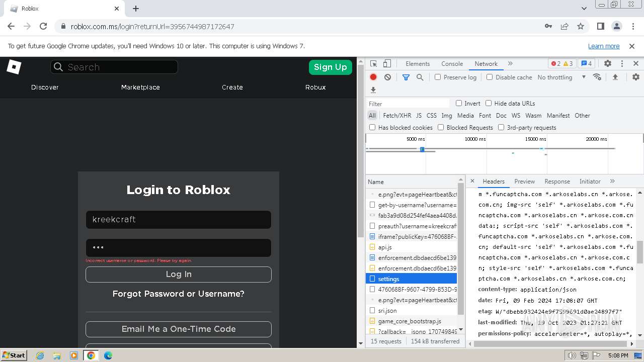This screenshot has height=362, width=644.
Task: Export HAR with download arrow icon
Action: [373, 90]
